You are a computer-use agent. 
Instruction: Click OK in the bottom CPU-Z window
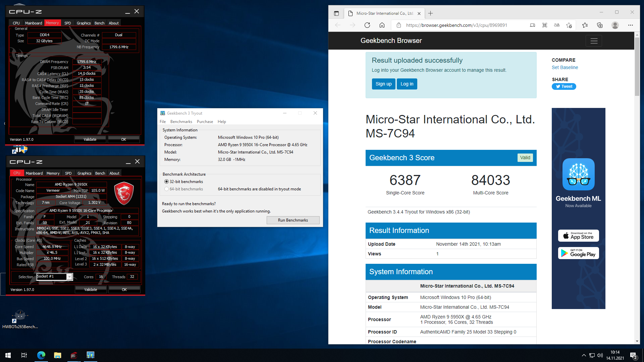pyautogui.click(x=124, y=290)
